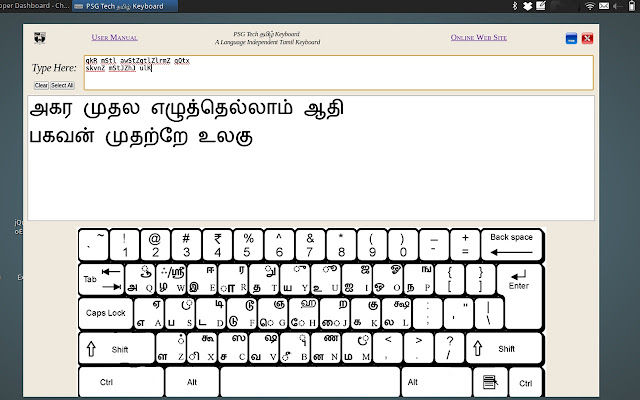Image resolution: width=640 pixels, height=400 pixels.
Task: Click the B key on virtual keyboard
Action: [295, 348]
